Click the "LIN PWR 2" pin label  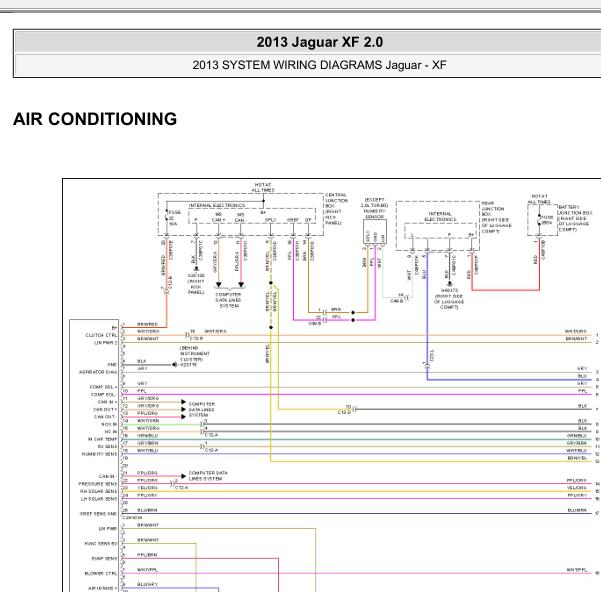click(105, 343)
